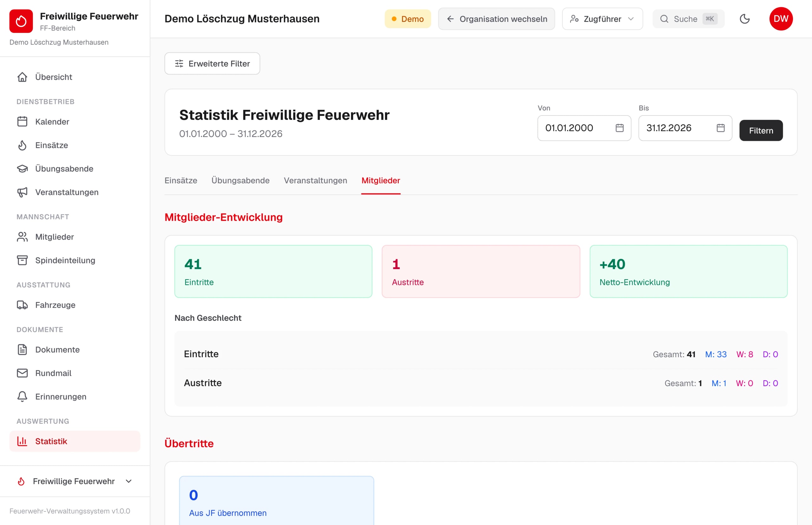This screenshot has width=812, height=525.
Task: Open the Suche search field
Action: (688, 19)
